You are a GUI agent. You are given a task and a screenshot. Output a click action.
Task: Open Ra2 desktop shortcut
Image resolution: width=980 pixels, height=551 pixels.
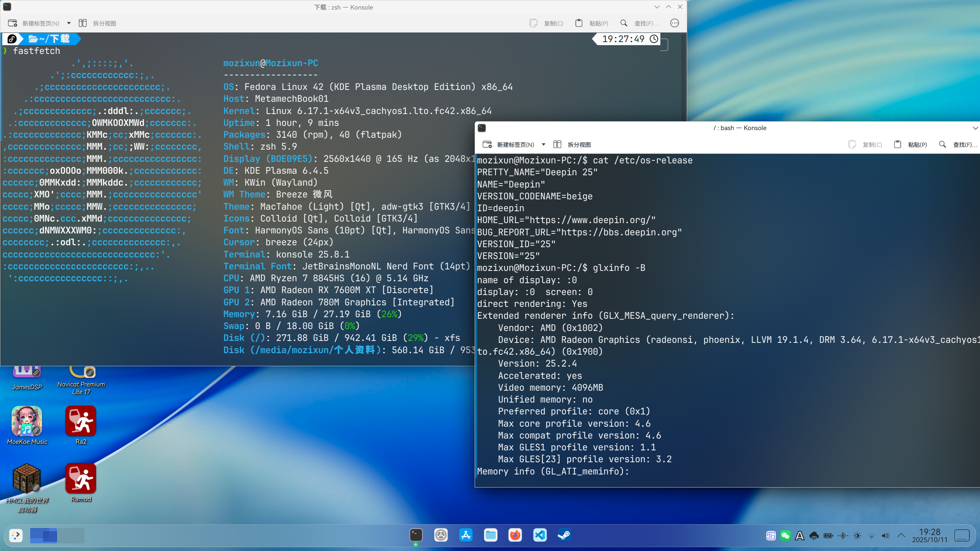81,425
